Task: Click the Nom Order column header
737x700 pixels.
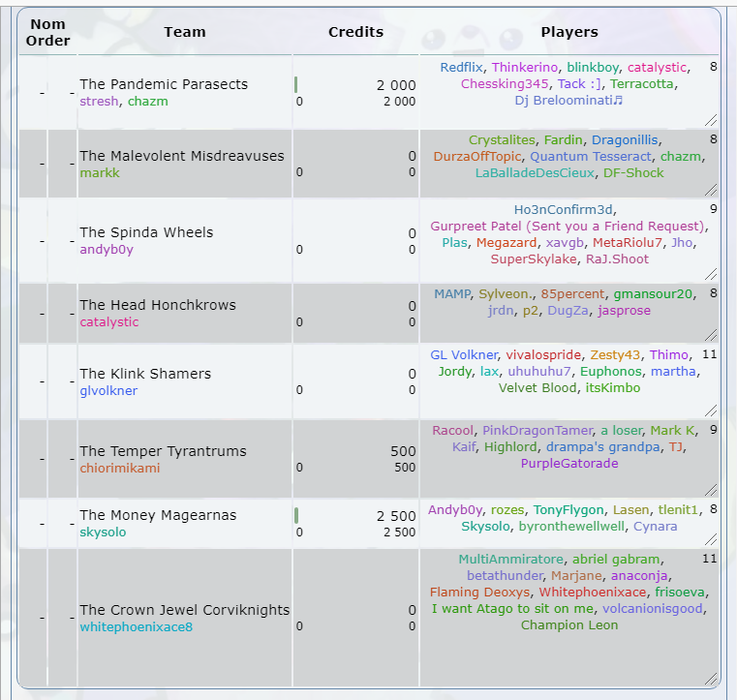Action: pyautogui.click(x=48, y=32)
